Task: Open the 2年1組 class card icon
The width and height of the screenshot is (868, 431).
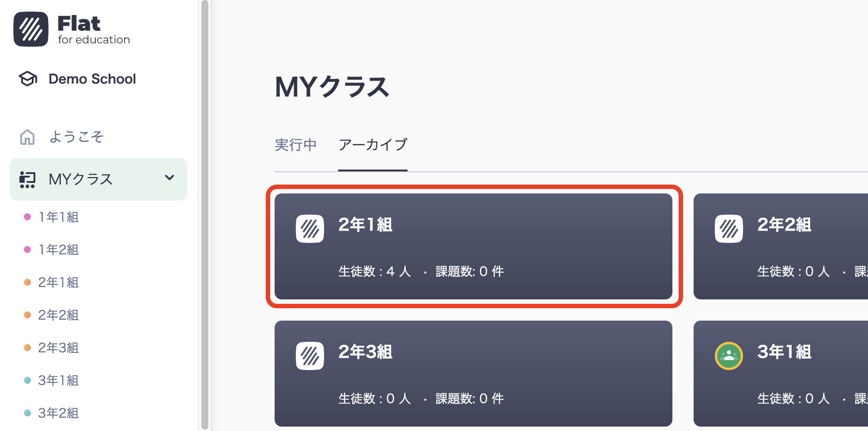Action: (309, 229)
